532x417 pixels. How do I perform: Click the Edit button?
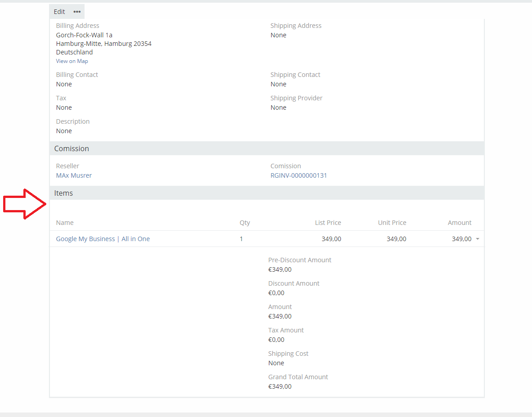coord(59,12)
